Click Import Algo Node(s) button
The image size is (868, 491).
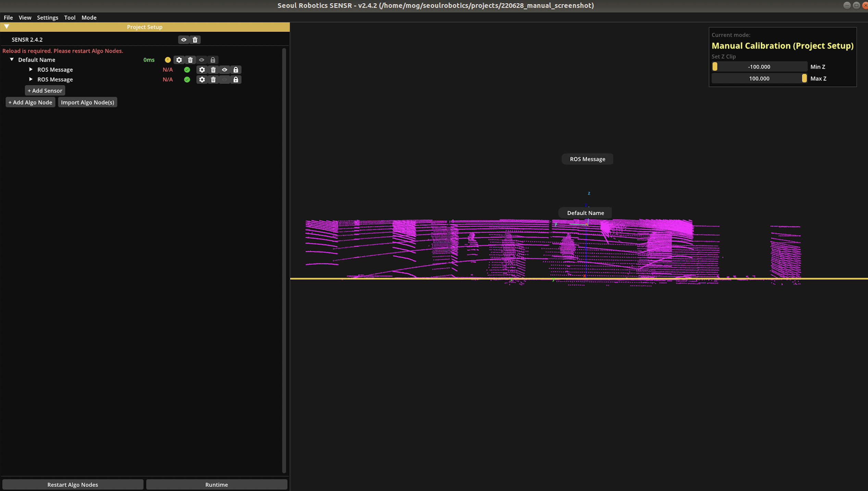[88, 102]
